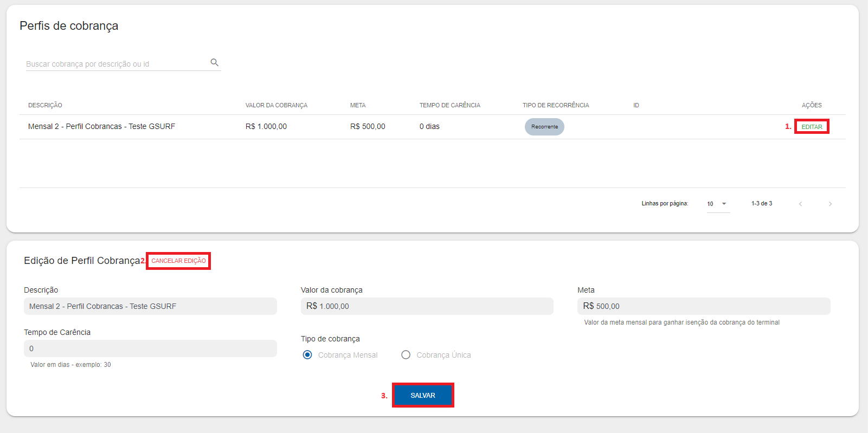The height and width of the screenshot is (433, 868).
Task: Click the Tempo de Carência field
Action: pos(150,348)
